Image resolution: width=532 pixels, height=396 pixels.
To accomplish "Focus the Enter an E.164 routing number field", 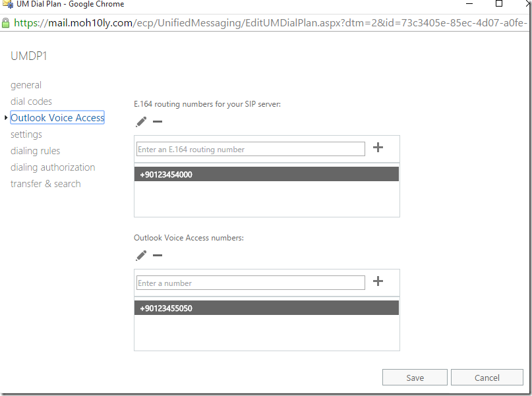I will 251,149.
